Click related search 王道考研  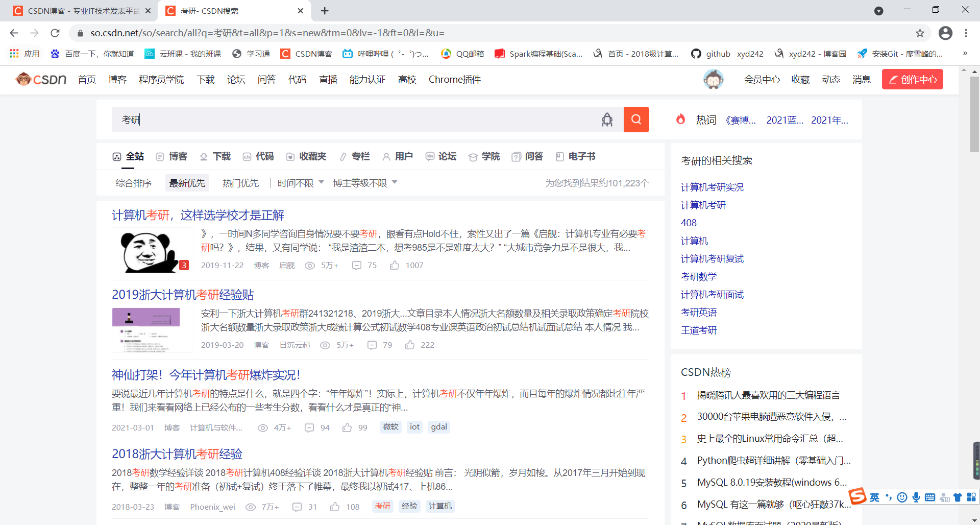coord(699,330)
